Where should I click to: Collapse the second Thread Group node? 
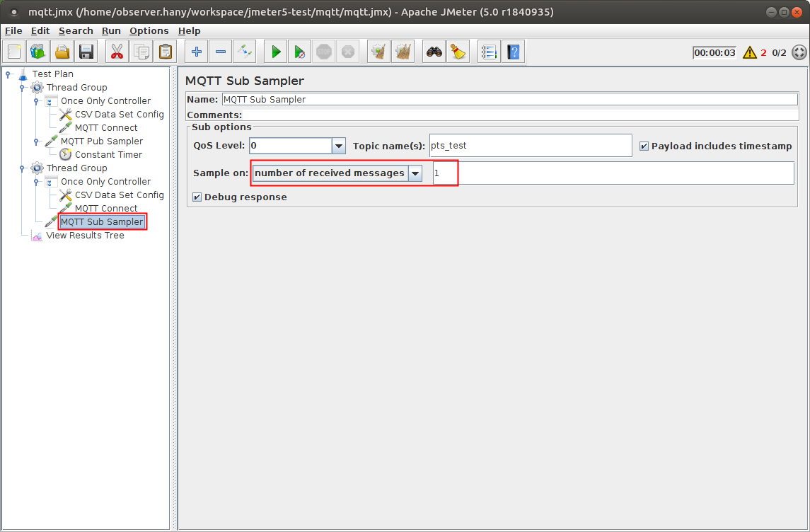(22, 168)
